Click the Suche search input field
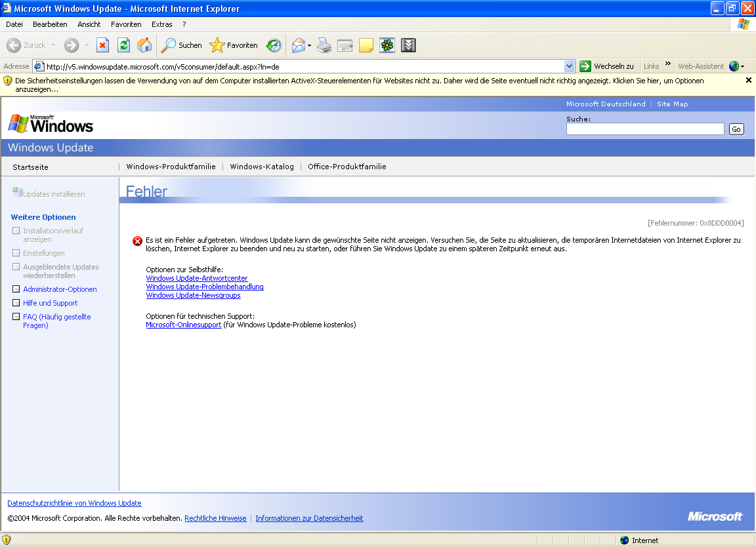 point(645,129)
